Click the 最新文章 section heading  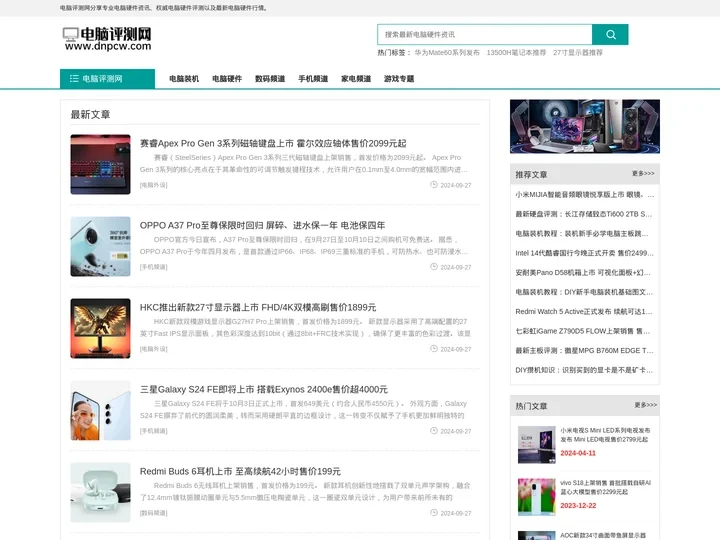(90, 114)
